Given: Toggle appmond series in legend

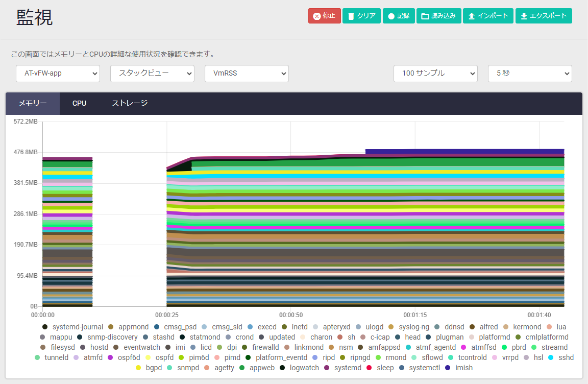Looking at the screenshot, I should click(128, 327).
